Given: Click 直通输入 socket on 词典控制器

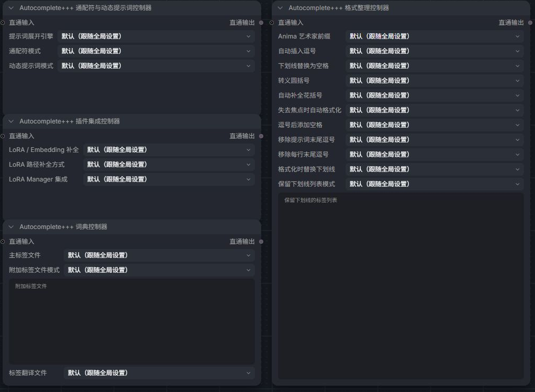Looking at the screenshot, I should pos(3,242).
